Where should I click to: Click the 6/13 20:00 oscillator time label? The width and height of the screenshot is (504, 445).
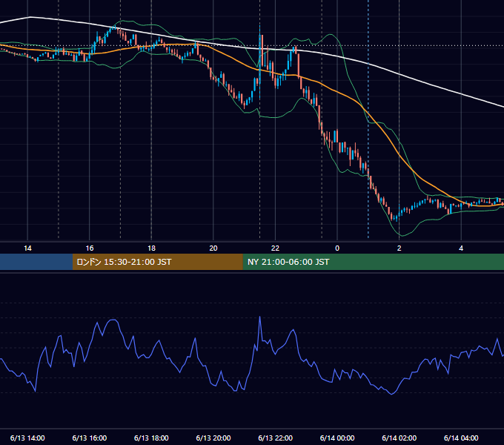[x=213, y=438]
